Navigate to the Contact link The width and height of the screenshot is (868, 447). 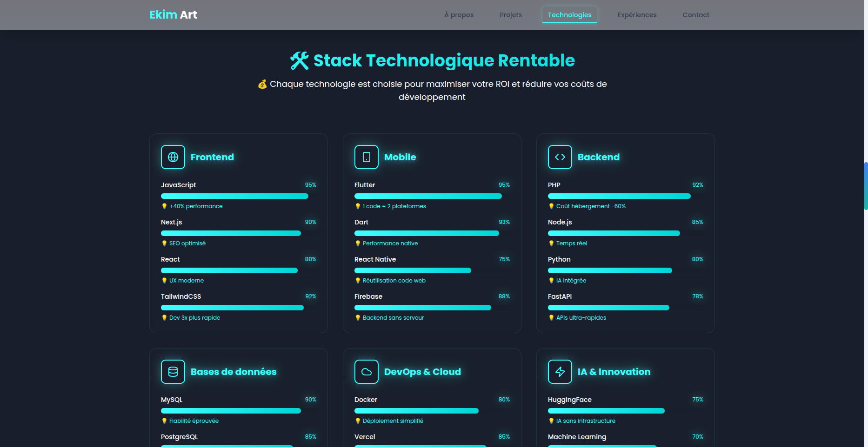point(695,15)
